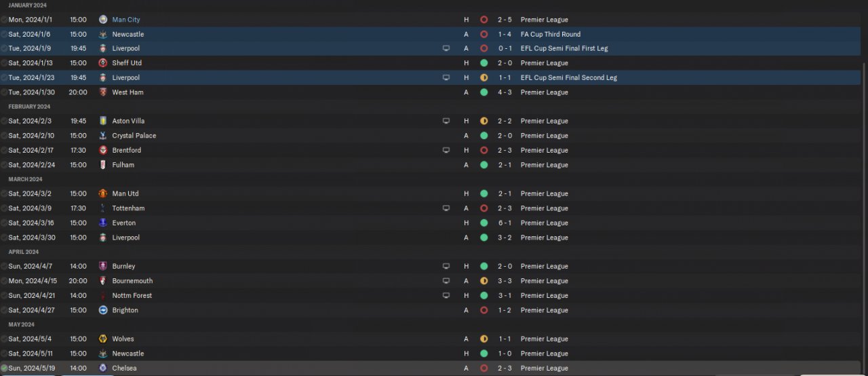Select the Nottm Forest fixture row
Screen dimensions: 868x376
tap(305, 295)
